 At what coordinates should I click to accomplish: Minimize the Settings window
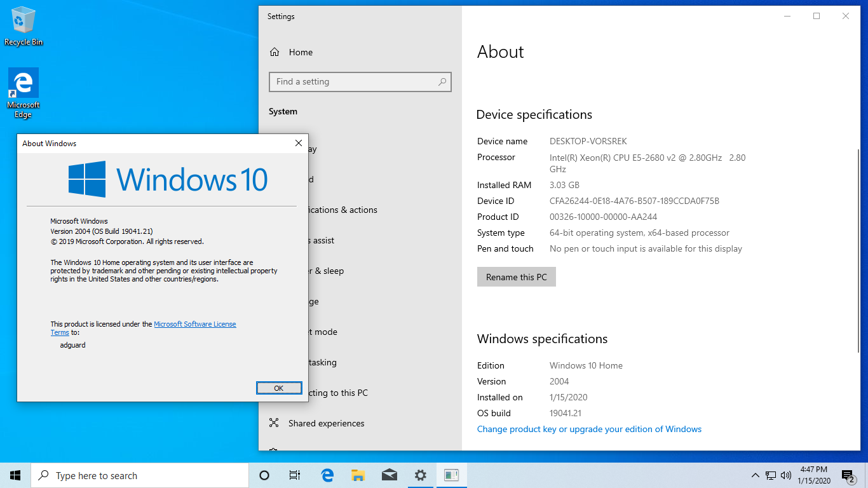tap(787, 17)
